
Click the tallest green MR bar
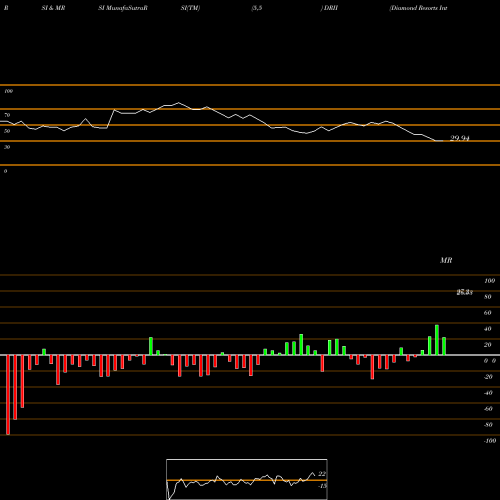pyautogui.click(x=437, y=340)
